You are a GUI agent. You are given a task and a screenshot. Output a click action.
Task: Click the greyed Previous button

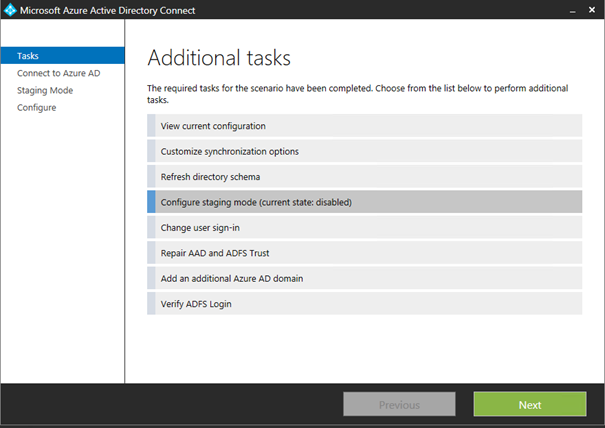(399, 404)
